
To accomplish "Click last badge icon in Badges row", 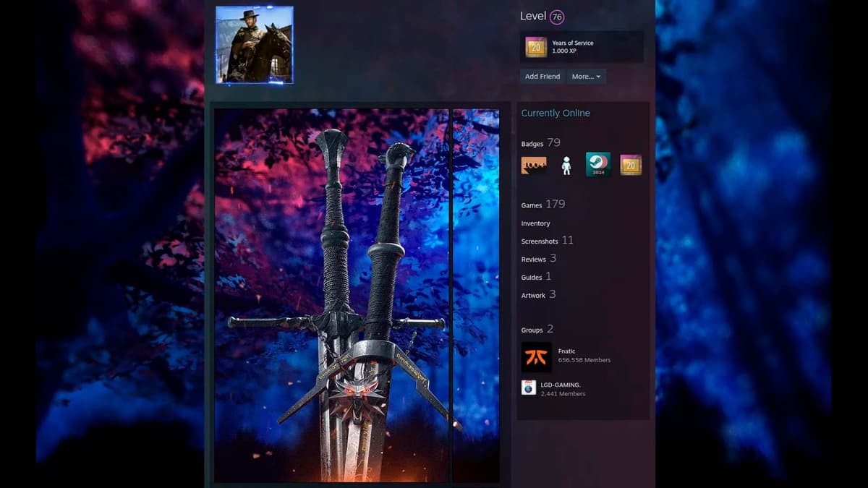I will pos(631,165).
